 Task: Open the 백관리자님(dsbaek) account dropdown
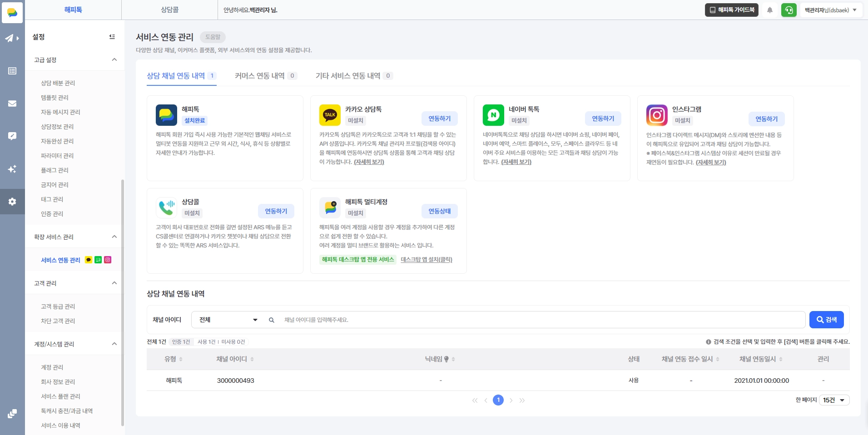831,10
